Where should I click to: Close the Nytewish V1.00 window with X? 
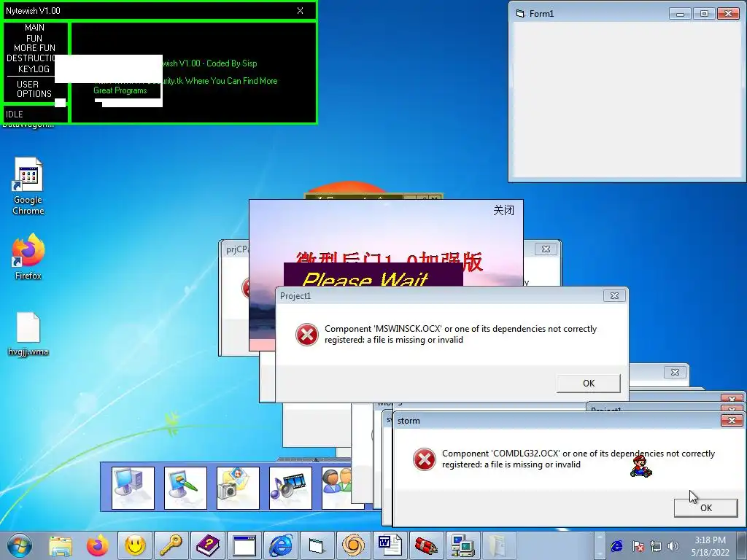(x=300, y=10)
